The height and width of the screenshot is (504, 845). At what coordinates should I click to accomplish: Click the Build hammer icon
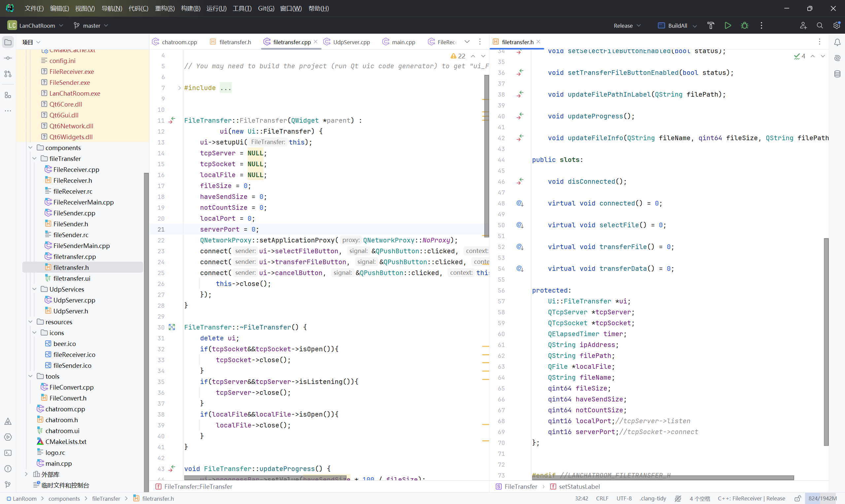click(x=710, y=25)
